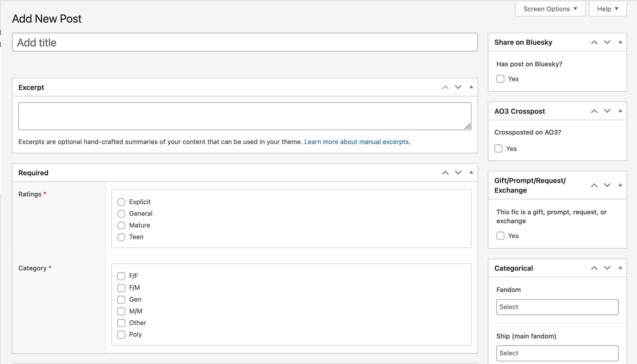
Task: Collapse the Excerpt panel
Action: 471,87
